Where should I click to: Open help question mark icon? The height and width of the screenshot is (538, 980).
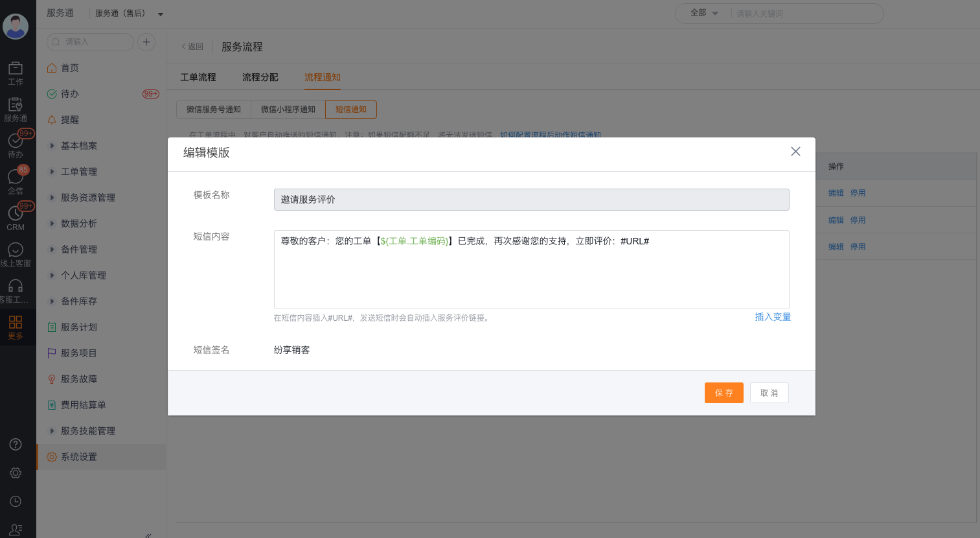click(x=16, y=445)
